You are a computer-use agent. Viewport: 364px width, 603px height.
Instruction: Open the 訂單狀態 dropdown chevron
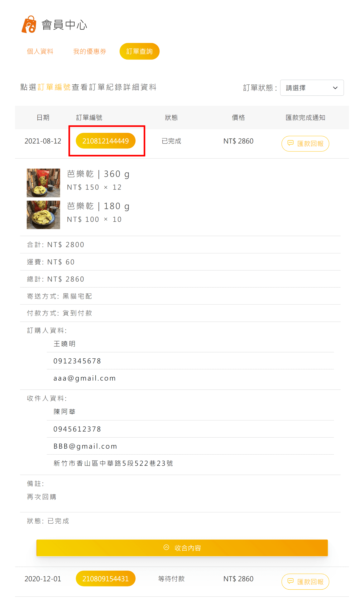[x=335, y=88]
